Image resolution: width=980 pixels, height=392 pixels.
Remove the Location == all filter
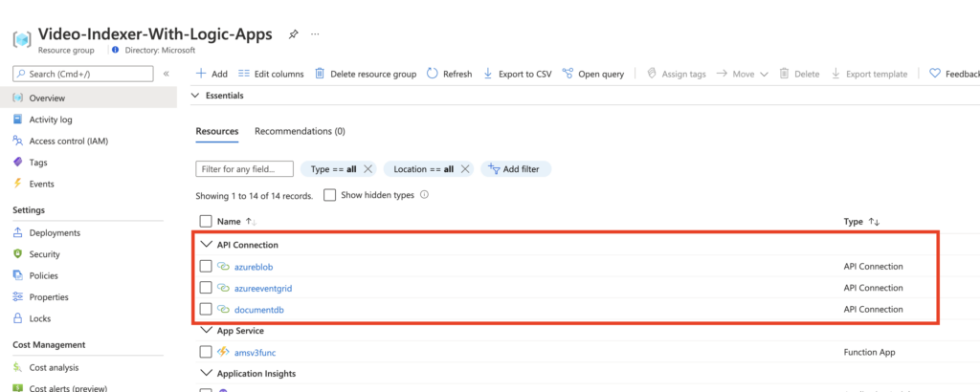(465, 169)
